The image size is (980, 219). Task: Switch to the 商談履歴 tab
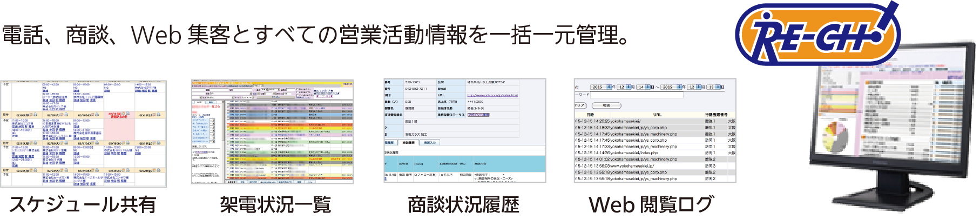(409, 142)
